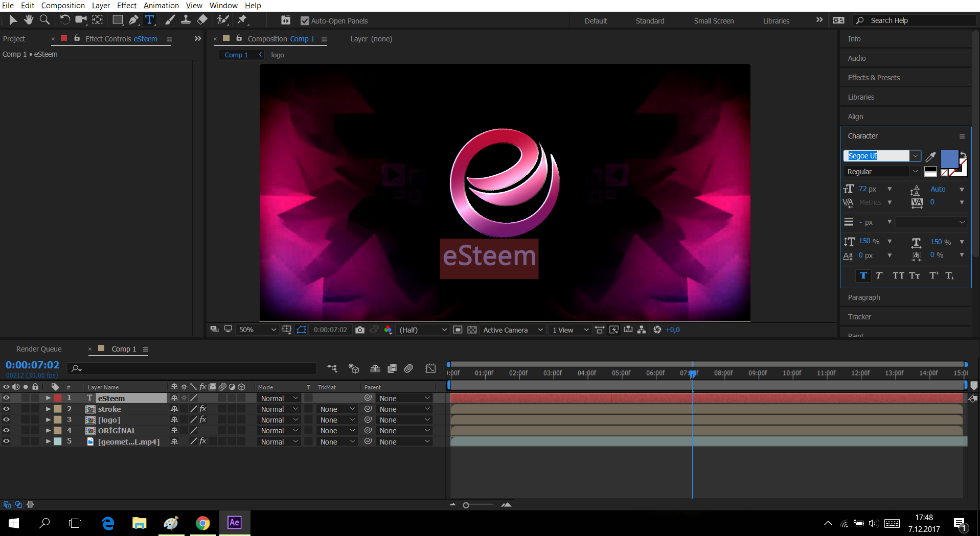
Task: Select the Zoom magnifier tool
Action: tap(45, 20)
